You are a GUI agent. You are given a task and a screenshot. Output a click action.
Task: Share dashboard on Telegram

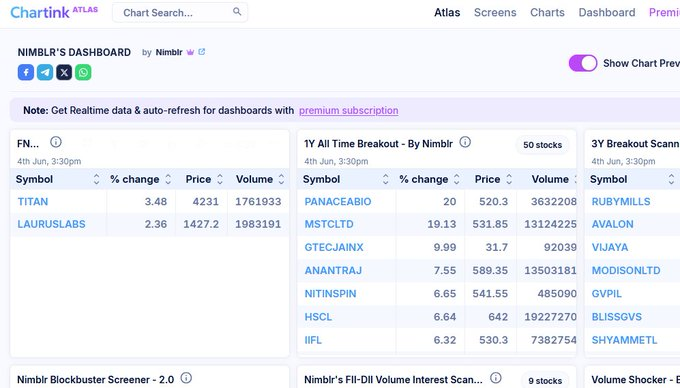[45, 72]
